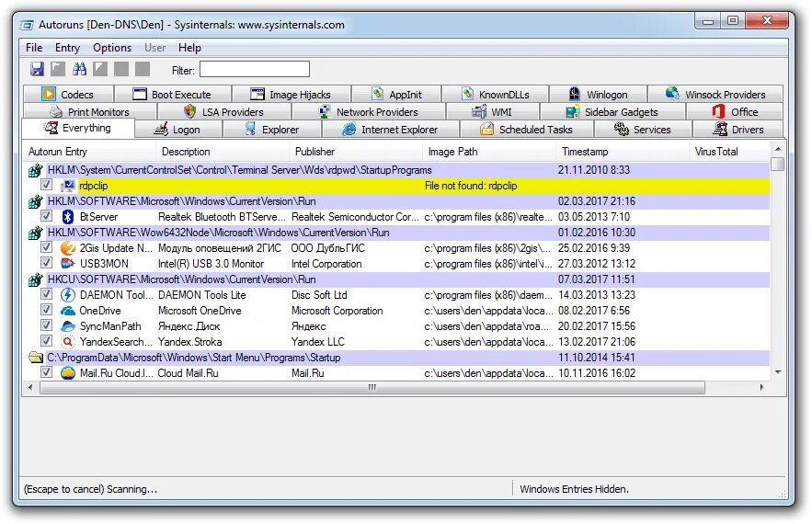Toggle the SyncManPath checkbox
This screenshot has width=812, height=524.
(46, 325)
